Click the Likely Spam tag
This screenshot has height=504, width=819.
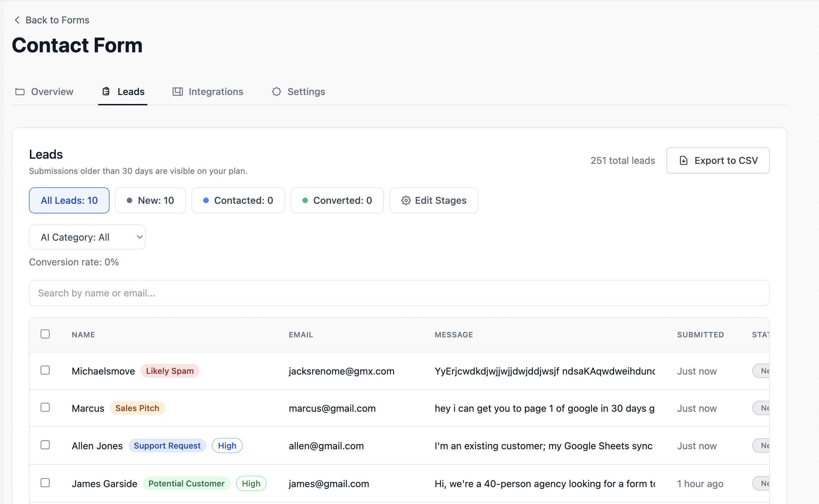tap(170, 371)
